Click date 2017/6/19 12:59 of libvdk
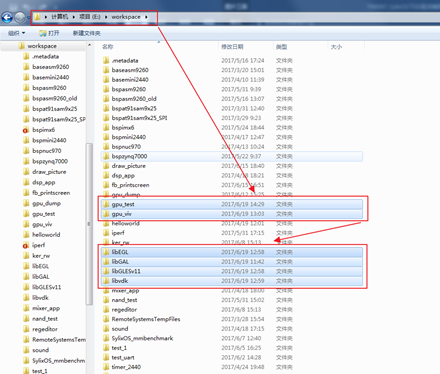Image resolution: width=440 pixels, height=374 pixels. point(243,281)
